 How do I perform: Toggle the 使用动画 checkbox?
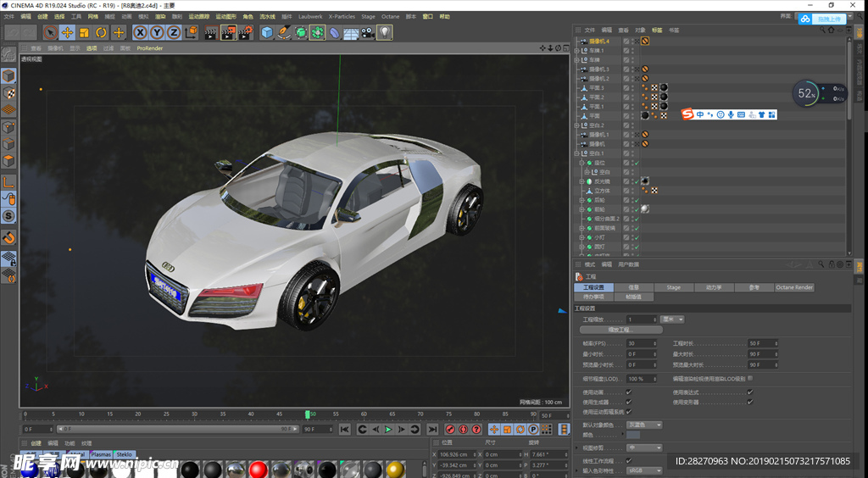pyautogui.click(x=628, y=392)
